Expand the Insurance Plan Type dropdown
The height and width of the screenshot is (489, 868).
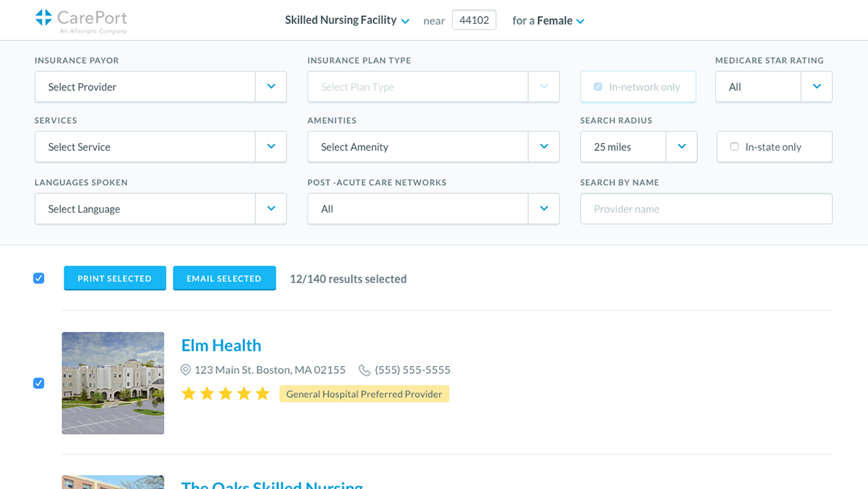pos(433,87)
